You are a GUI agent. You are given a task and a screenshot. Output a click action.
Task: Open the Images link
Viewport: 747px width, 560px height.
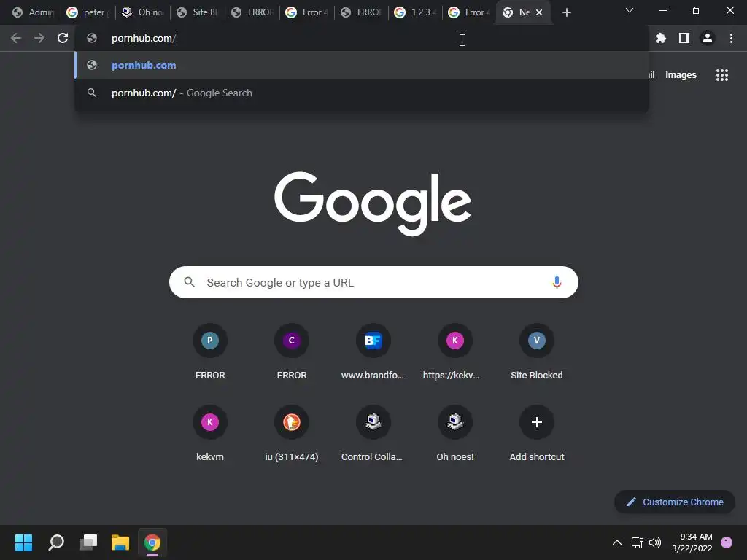681,75
